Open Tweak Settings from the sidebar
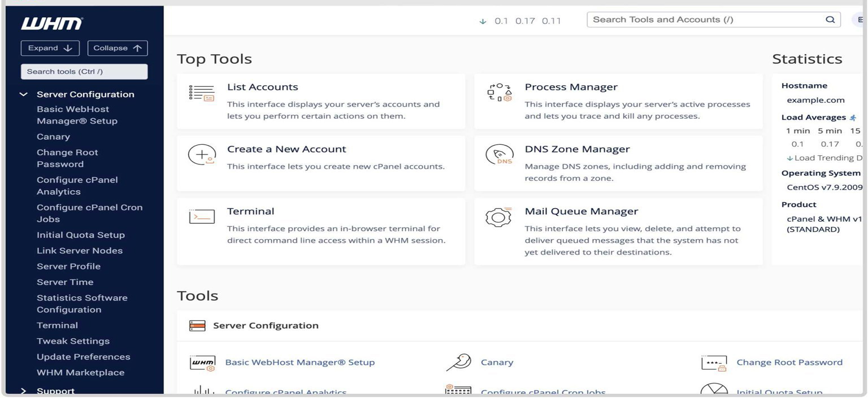The image size is (868, 398). [x=73, y=341]
